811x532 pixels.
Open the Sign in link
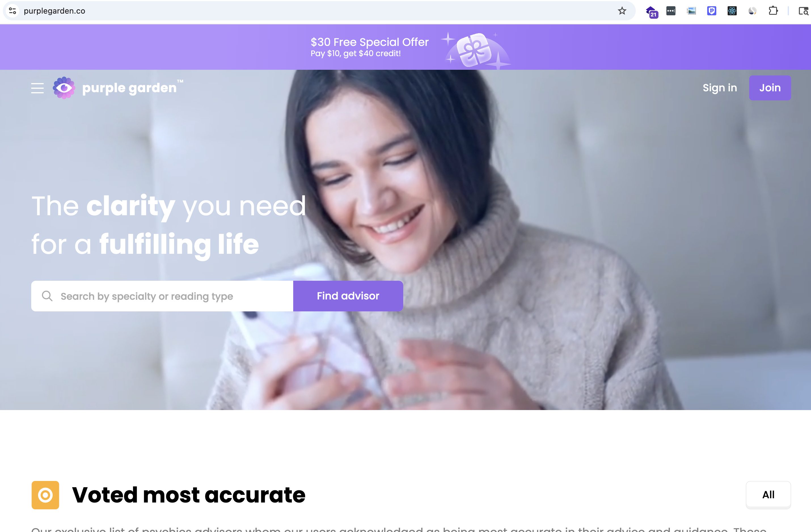coord(720,88)
